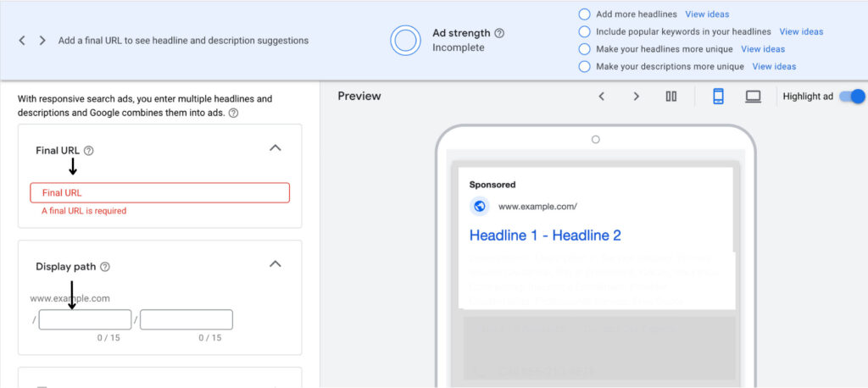Click 'A final URL is required' error text
The image size is (868, 388).
click(x=84, y=211)
